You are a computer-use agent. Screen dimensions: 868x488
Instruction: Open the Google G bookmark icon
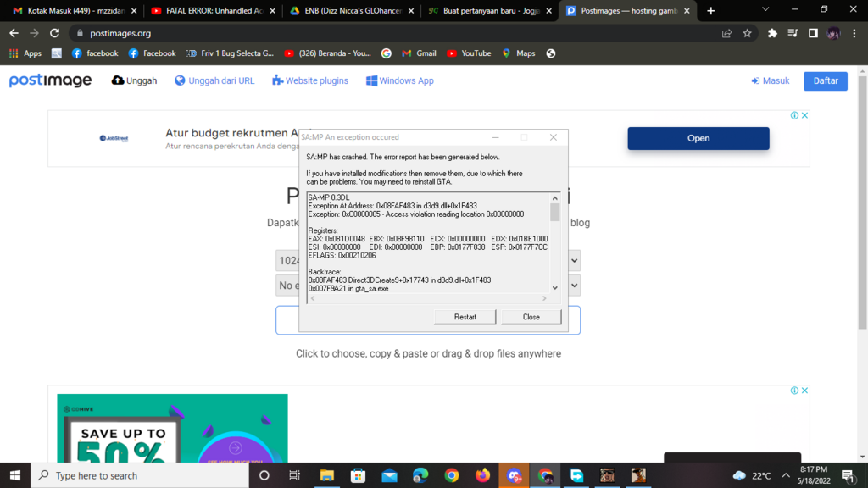point(387,53)
